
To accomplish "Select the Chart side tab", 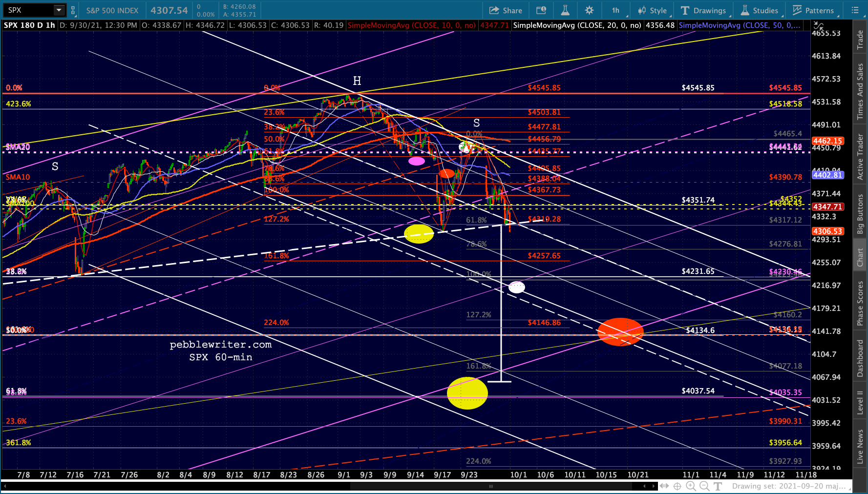I will coord(860,258).
